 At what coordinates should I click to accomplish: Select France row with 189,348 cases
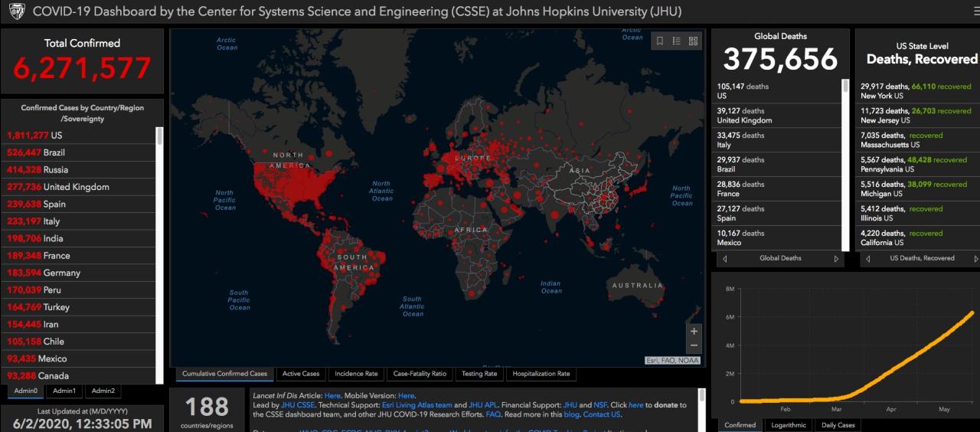coord(80,256)
